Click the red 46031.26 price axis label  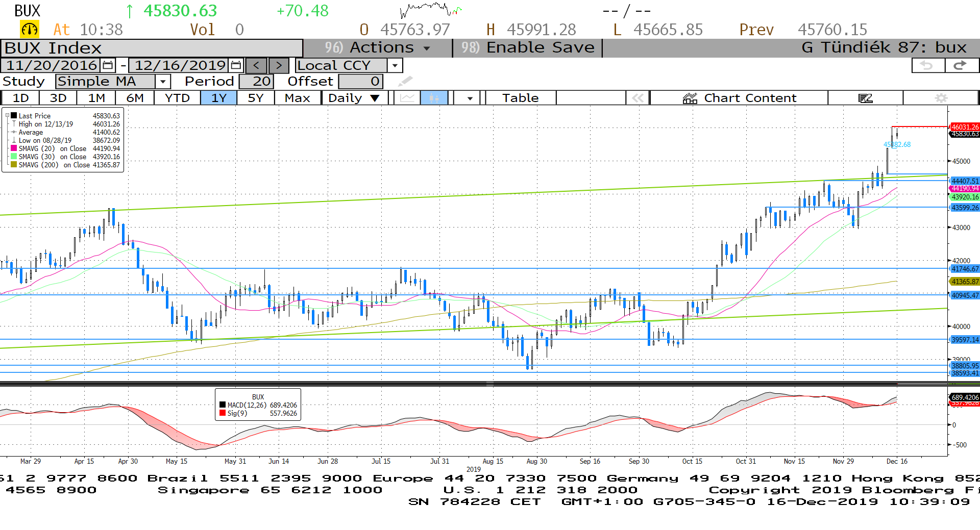pyautogui.click(x=964, y=127)
